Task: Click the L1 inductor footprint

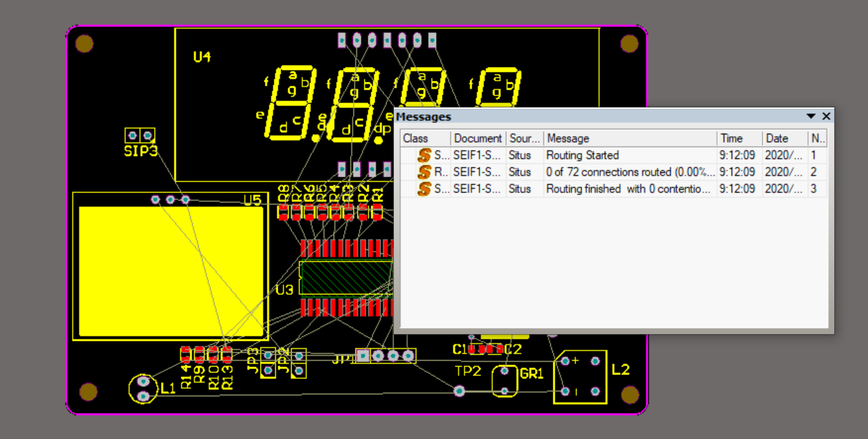Action: pos(142,388)
